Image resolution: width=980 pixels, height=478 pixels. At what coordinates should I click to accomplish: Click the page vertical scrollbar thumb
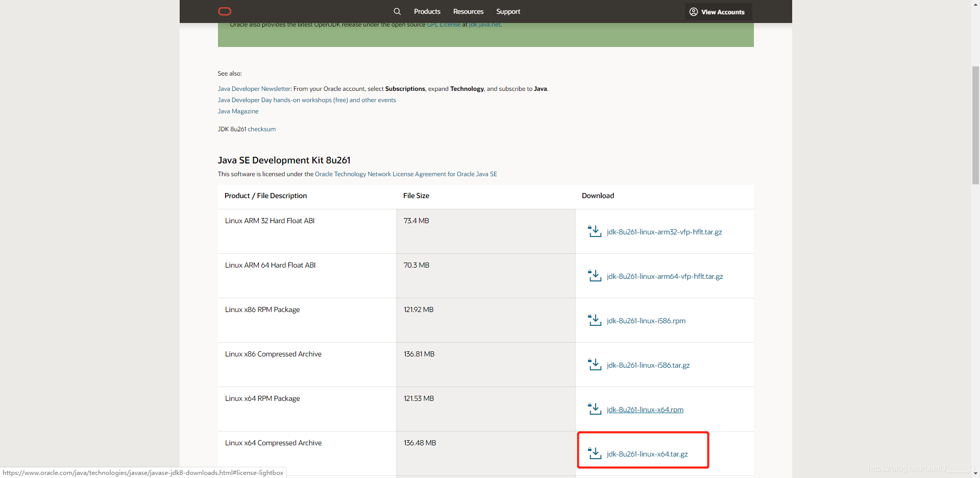click(975, 125)
